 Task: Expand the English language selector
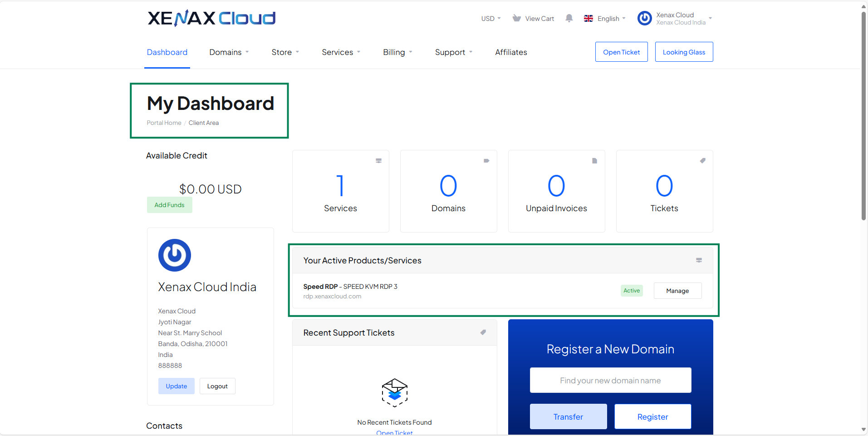click(605, 19)
